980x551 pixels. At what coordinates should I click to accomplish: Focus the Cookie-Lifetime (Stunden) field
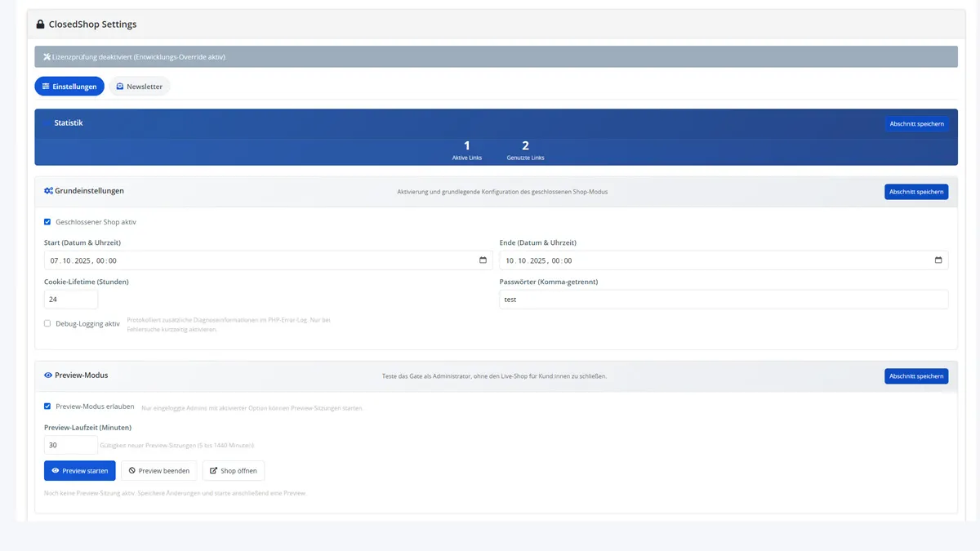coord(71,300)
